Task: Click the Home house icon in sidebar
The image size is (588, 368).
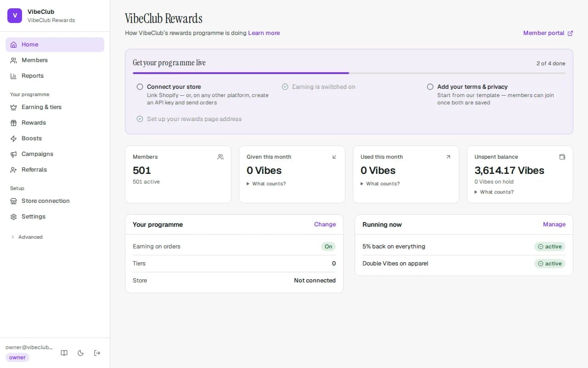Action: (x=13, y=45)
